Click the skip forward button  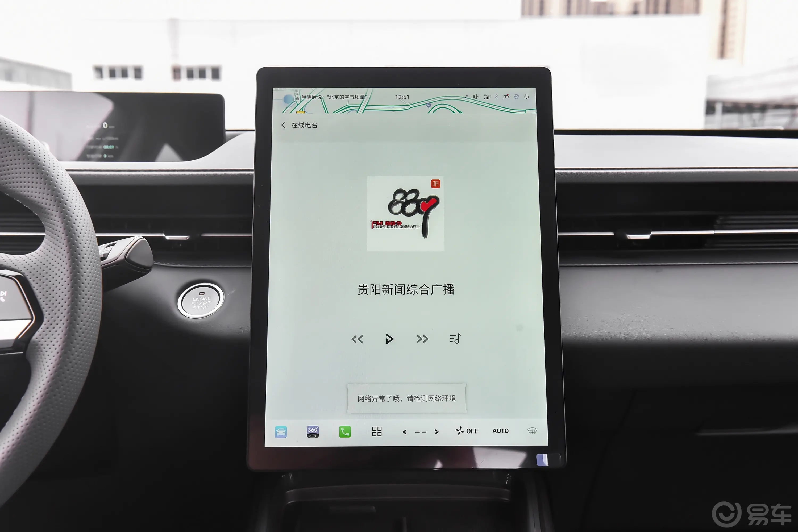click(422, 340)
